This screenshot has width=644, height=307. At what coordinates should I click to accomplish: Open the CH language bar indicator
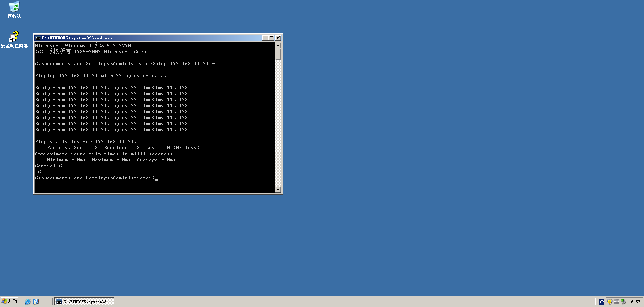602,302
